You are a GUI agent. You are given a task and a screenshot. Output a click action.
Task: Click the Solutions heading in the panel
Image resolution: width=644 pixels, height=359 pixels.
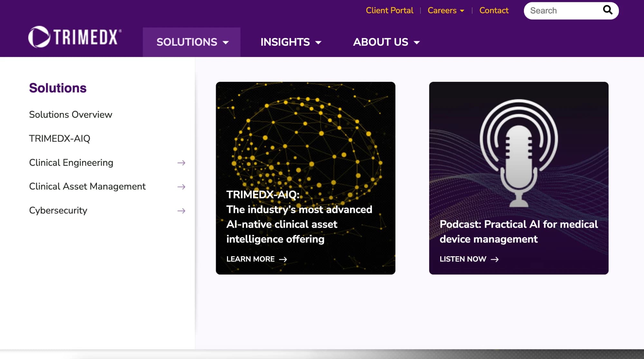pos(58,88)
